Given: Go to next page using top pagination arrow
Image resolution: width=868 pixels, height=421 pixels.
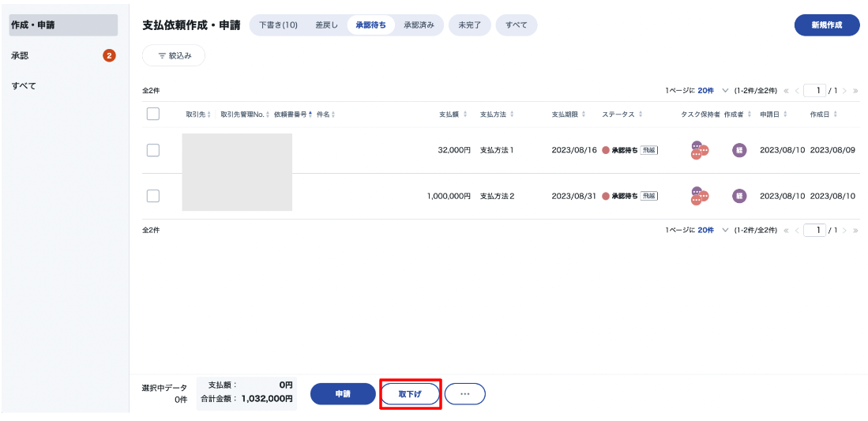Looking at the screenshot, I should coord(845,90).
